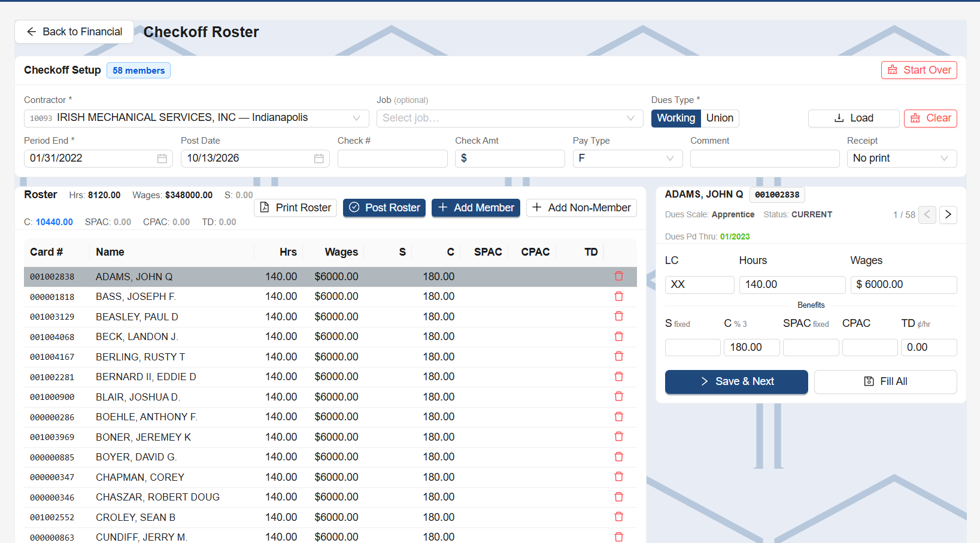Image resolution: width=980 pixels, height=543 pixels.
Task: Open Contractor dropdown
Action: (196, 119)
